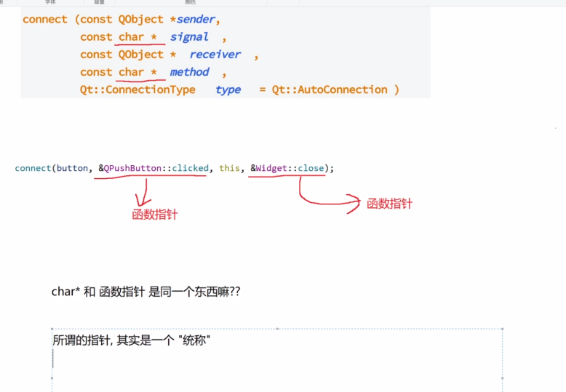Click "const QObject *" on the receiver line
The width and height of the screenshot is (566, 392).
pos(128,55)
